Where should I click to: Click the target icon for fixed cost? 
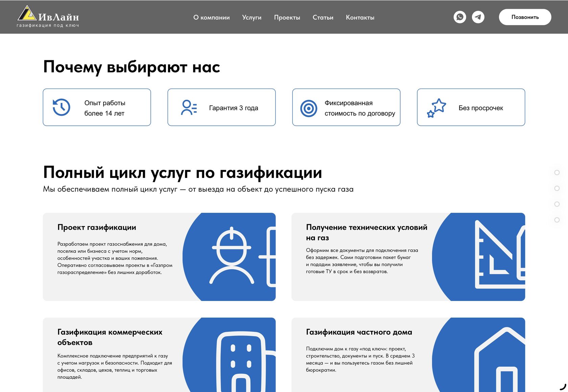click(309, 108)
